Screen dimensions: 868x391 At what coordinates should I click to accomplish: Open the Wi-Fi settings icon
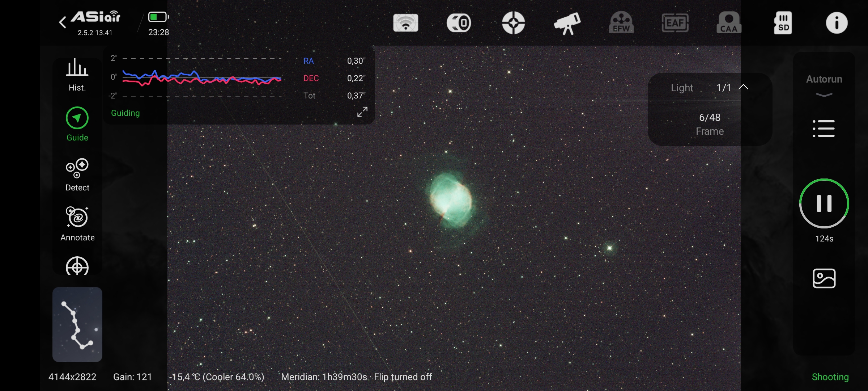pos(406,23)
